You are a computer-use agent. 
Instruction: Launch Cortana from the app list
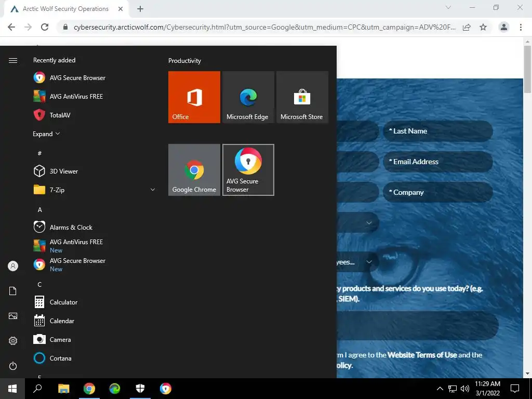pyautogui.click(x=52, y=358)
